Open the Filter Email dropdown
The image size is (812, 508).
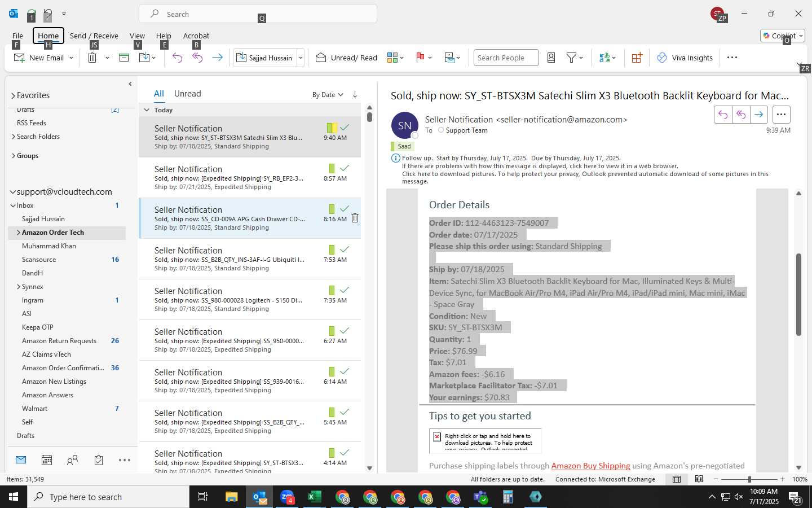coord(574,58)
